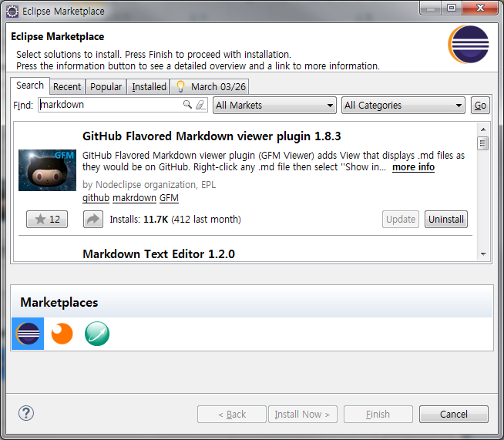Click the Cancel button
The width and height of the screenshot is (504, 440).
pyautogui.click(x=454, y=414)
